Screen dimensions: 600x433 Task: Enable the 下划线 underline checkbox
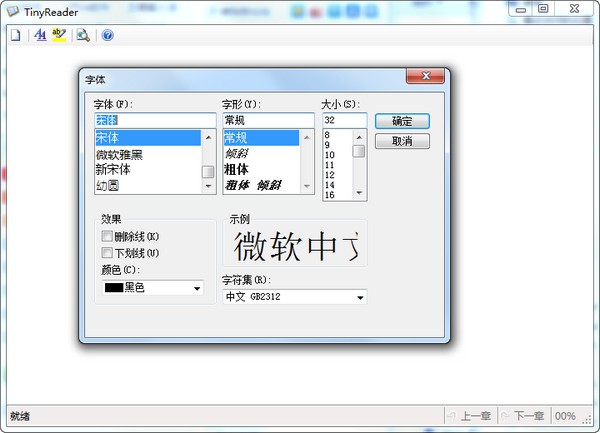(107, 252)
